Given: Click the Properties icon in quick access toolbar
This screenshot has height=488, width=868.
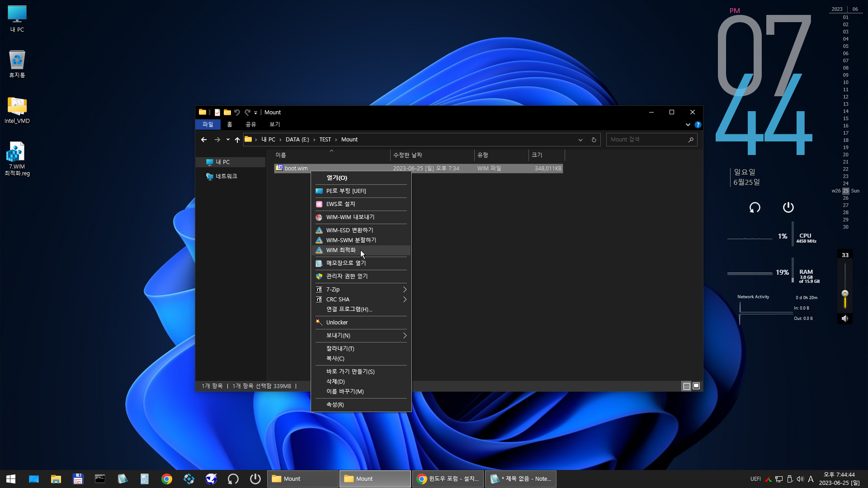Looking at the screenshot, I should [217, 113].
